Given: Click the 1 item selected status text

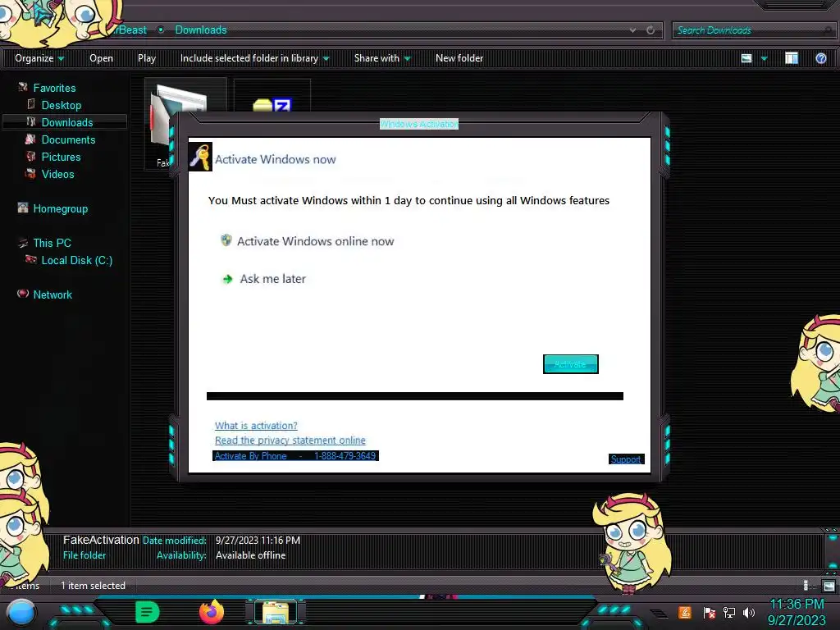Looking at the screenshot, I should coord(94,586).
